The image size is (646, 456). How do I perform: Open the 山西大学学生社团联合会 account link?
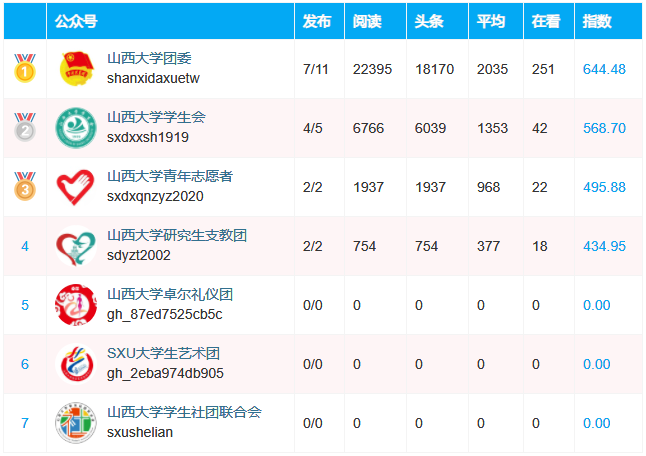coord(184,412)
